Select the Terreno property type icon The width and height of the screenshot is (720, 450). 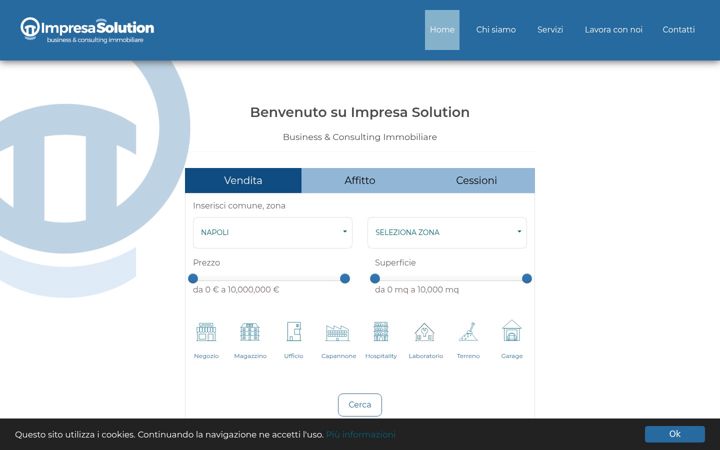point(468,332)
